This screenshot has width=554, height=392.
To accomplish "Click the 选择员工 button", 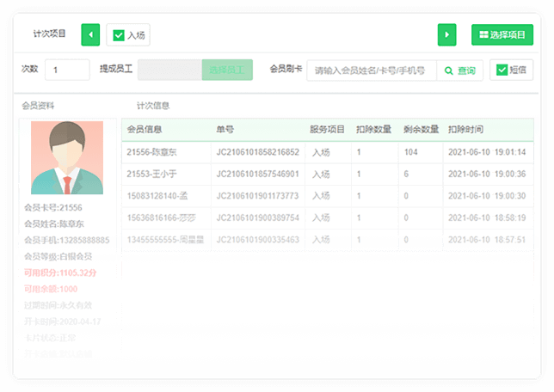I will [x=227, y=70].
